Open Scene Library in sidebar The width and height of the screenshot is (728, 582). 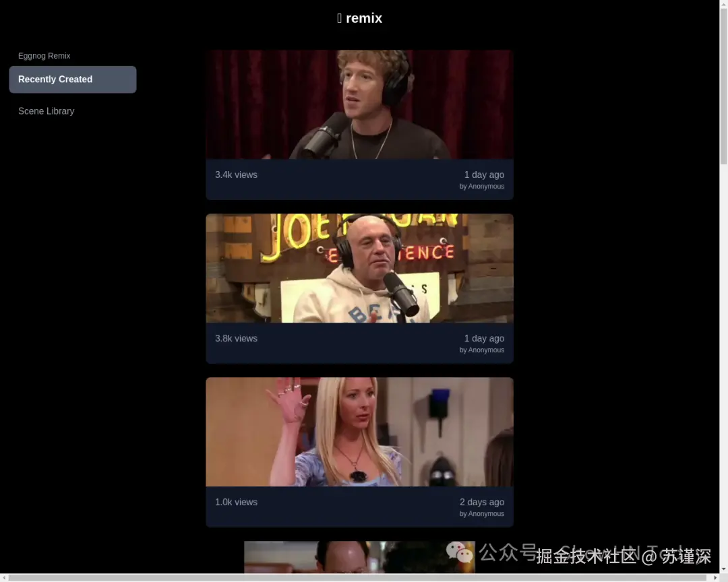point(47,111)
